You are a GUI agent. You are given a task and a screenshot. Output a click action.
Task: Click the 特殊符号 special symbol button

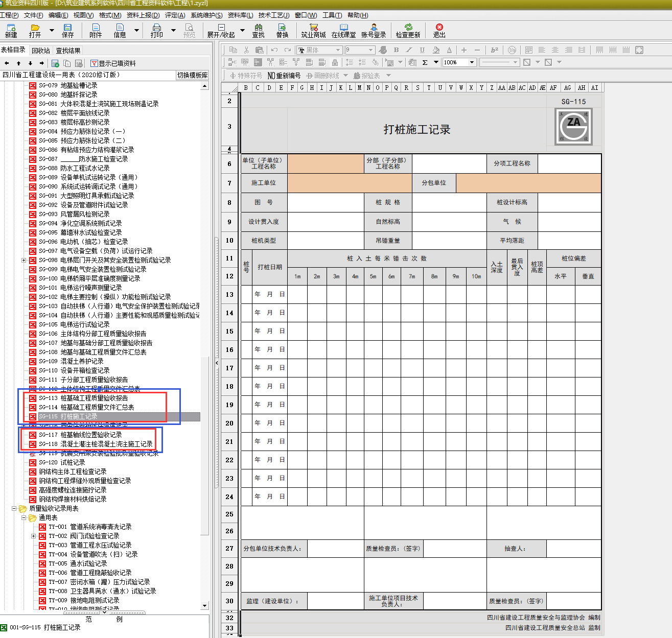point(246,76)
